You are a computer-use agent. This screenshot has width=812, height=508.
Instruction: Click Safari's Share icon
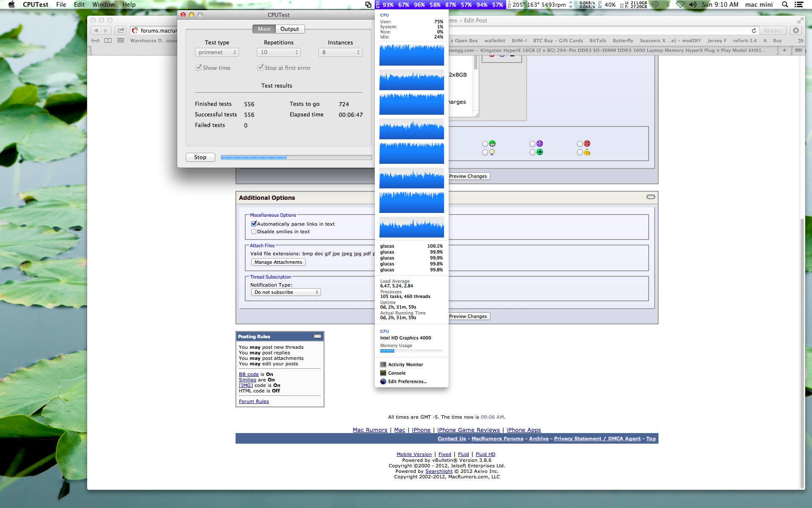coord(121,30)
